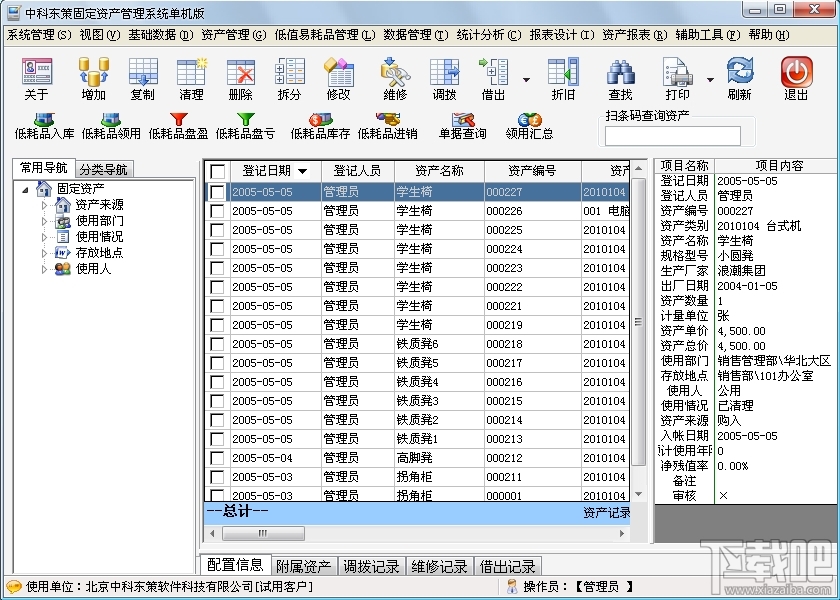This screenshot has width=840, height=600.
Task: Expand the 存放地点 tree node
Action: [x=44, y=253]
